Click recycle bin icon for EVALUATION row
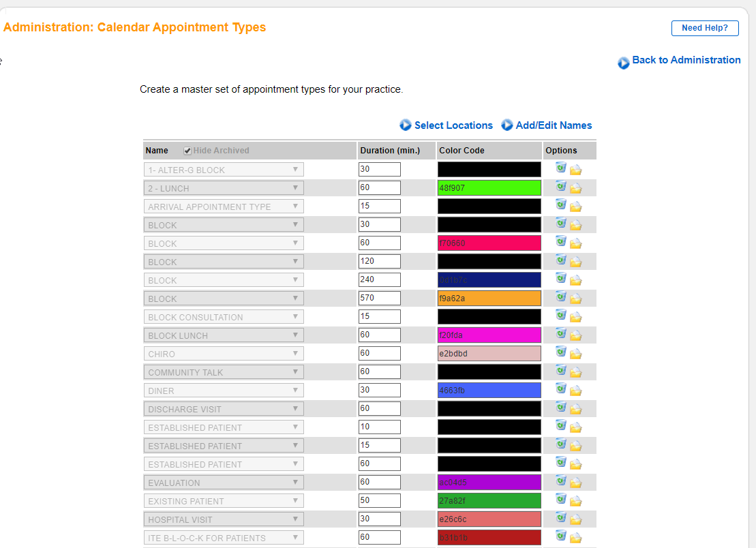Viewport: 756px width, 548px height. coord(560,481)
